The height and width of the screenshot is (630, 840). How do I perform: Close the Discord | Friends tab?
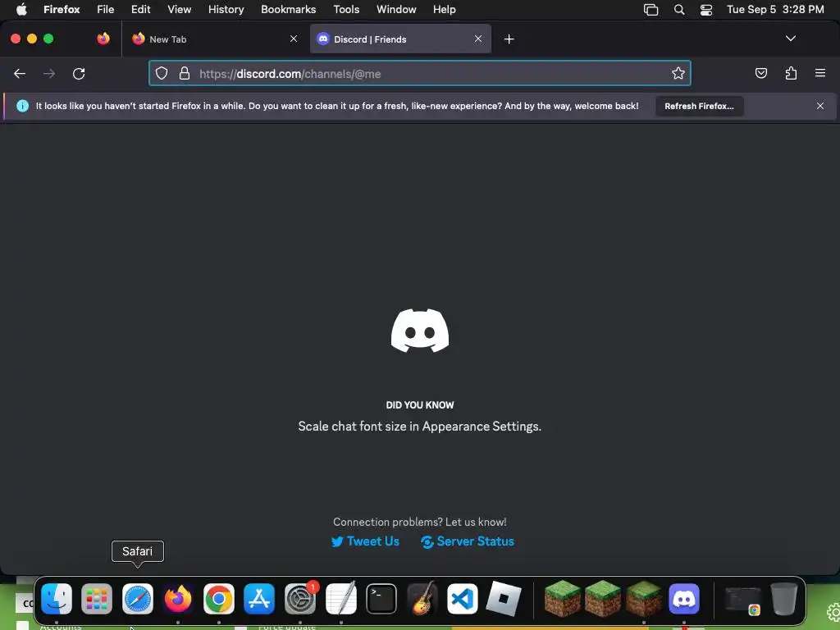[x=478, y=39]
